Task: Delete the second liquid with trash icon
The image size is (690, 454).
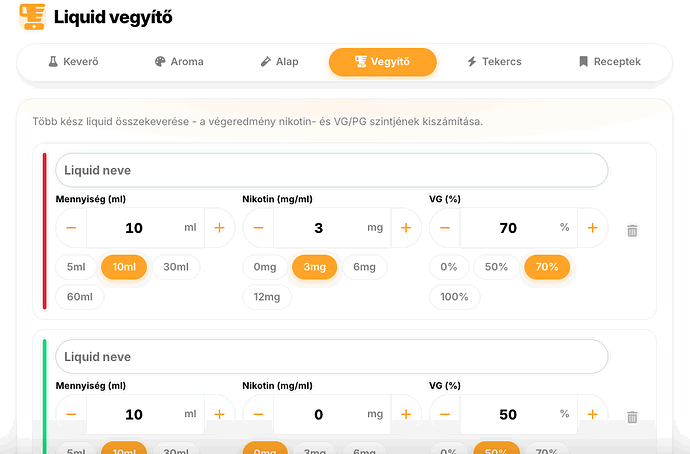Action: pos(632,417)
